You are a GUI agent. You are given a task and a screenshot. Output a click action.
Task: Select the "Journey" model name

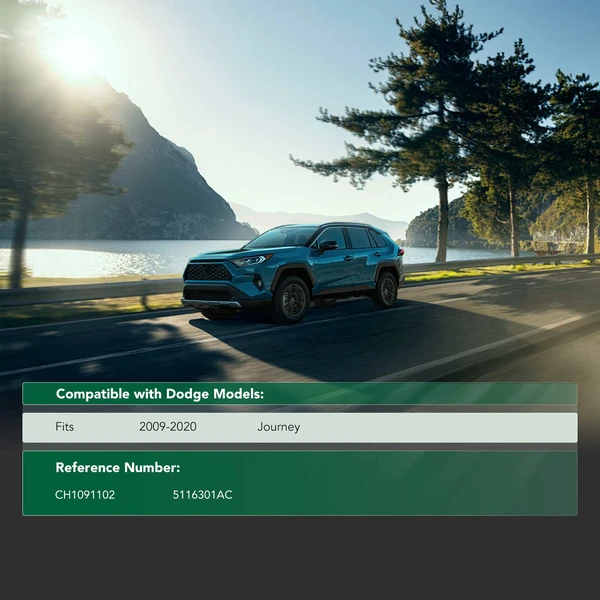tap(278, 427)
